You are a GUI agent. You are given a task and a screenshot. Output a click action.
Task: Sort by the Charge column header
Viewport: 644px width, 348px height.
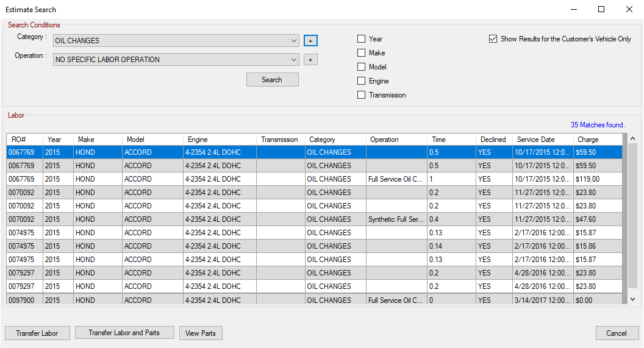pyautogui.click(x=598, y=140)
